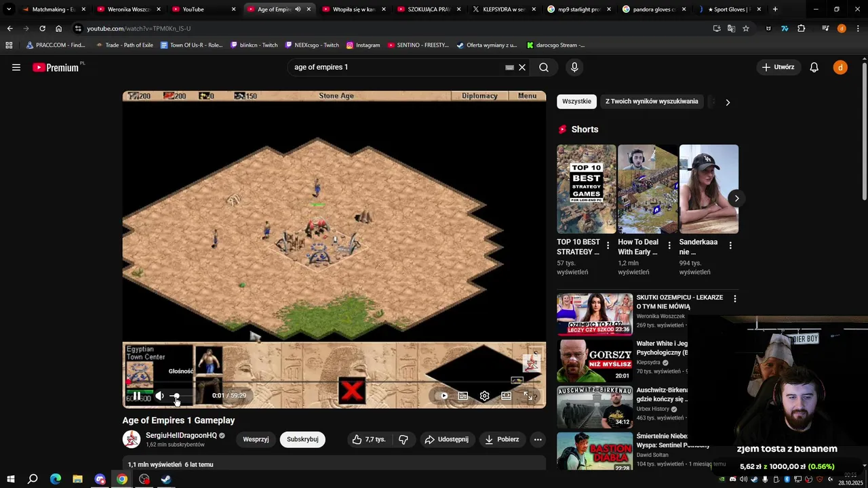Open the browser extensions puzzle icon

(802, 28)
